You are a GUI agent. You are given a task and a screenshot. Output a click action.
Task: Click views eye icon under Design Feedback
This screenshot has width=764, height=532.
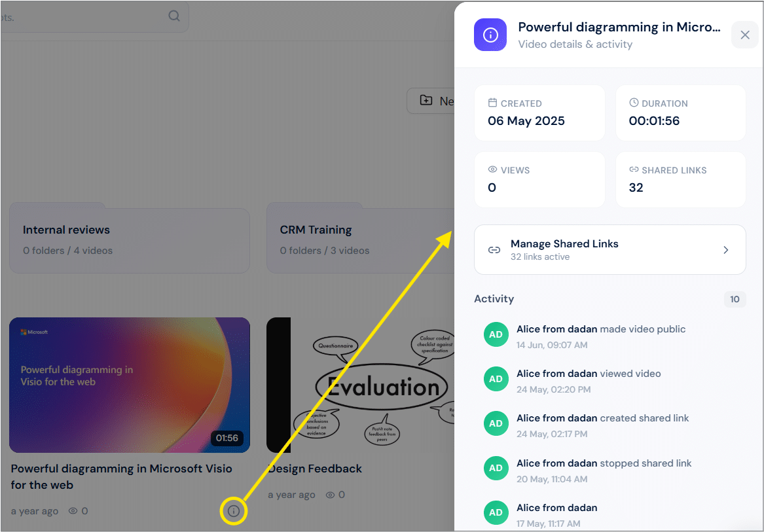[330, 495]
